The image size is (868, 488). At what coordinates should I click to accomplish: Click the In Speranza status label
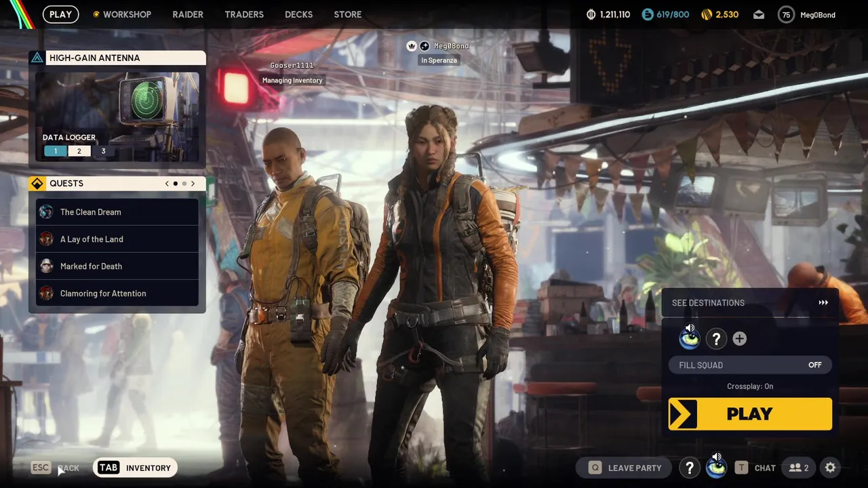439,60
